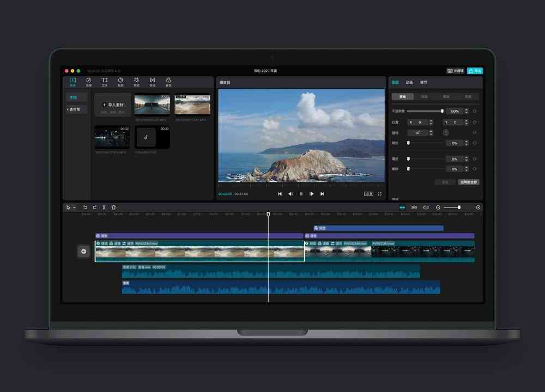This screenshot has height=392, width=545.
Task: Switch to the Animation (动画) properties tab
Action: tap(409, 82)
